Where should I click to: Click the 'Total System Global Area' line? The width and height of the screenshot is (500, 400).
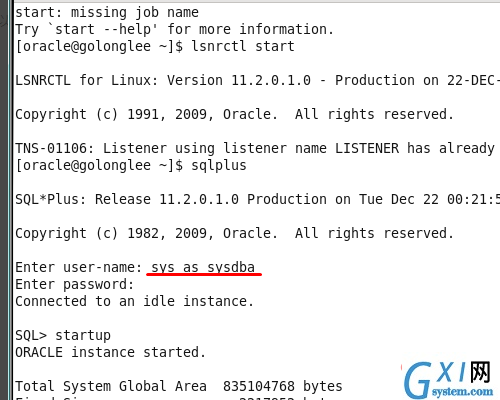pos(179,386)
